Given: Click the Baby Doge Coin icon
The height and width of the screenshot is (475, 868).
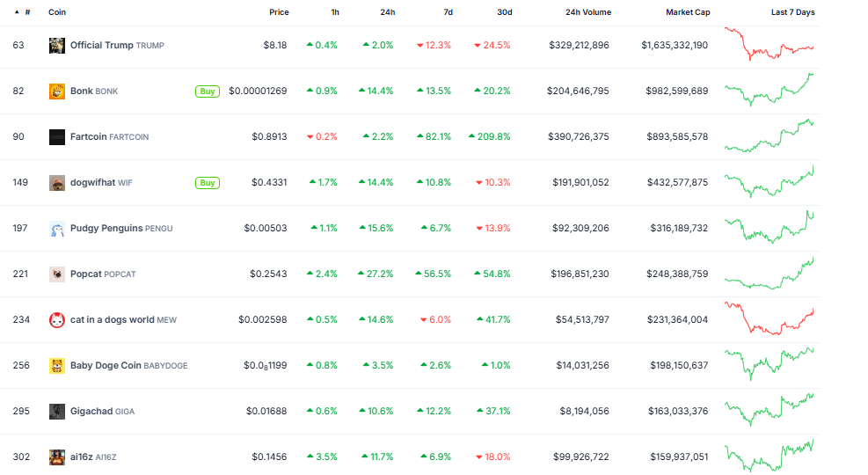Looking at the screenshot, I should tap(57, 366).
